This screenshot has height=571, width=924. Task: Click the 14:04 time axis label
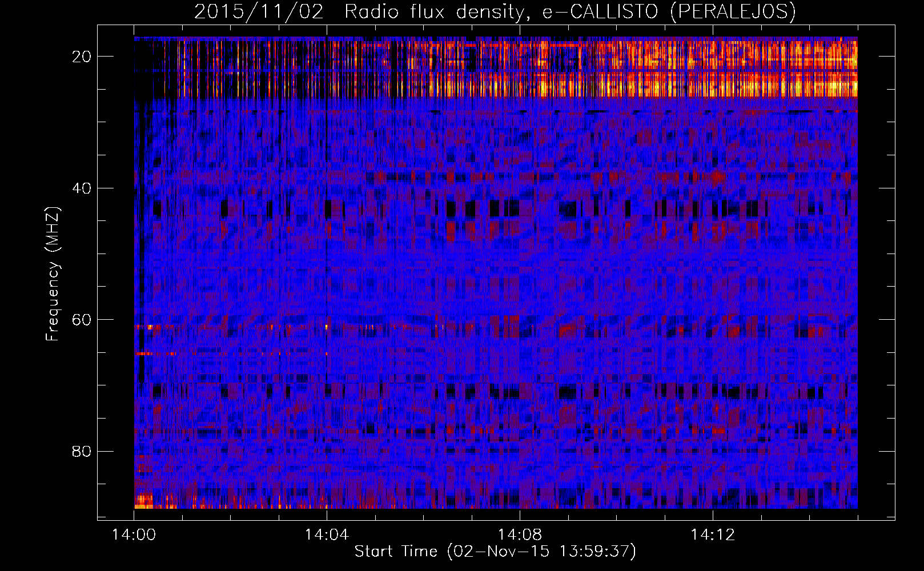[327, 535]
